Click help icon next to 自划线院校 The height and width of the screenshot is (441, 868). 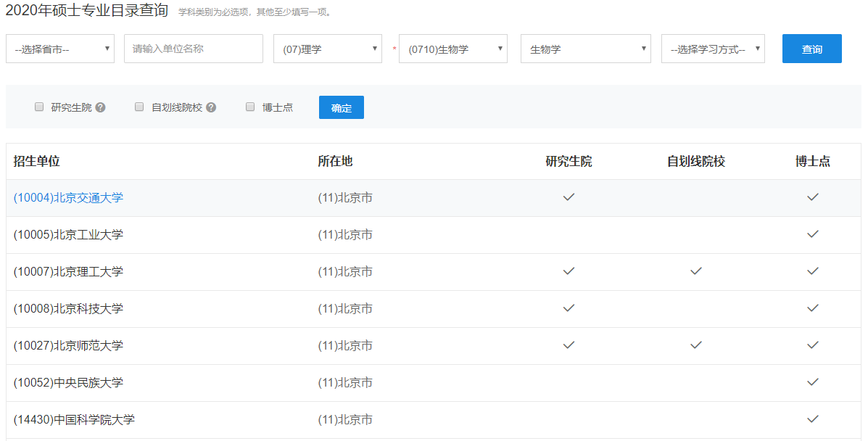tap(211, 107)
